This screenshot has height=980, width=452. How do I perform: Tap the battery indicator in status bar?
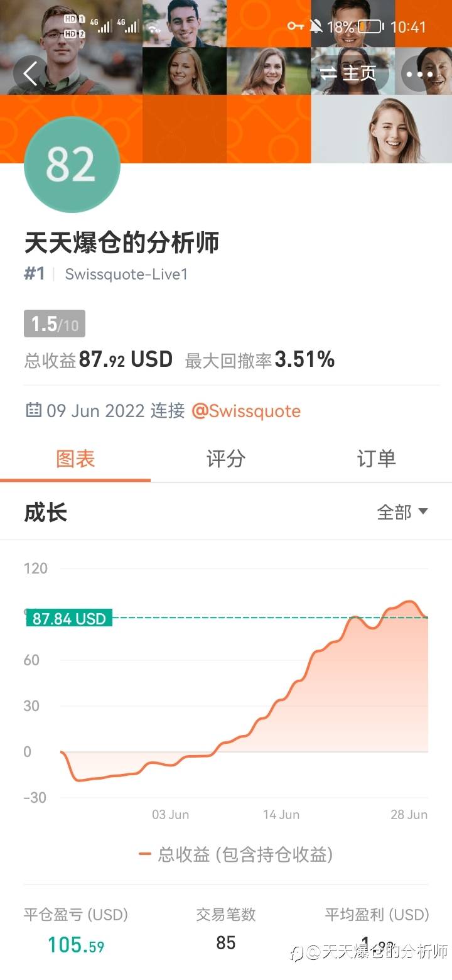371,26
